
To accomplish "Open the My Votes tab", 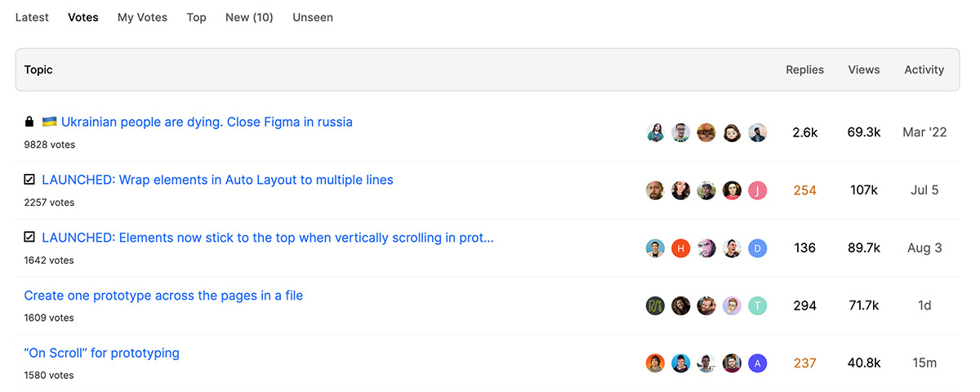I will pyautogui.click(x=142, y=17).
